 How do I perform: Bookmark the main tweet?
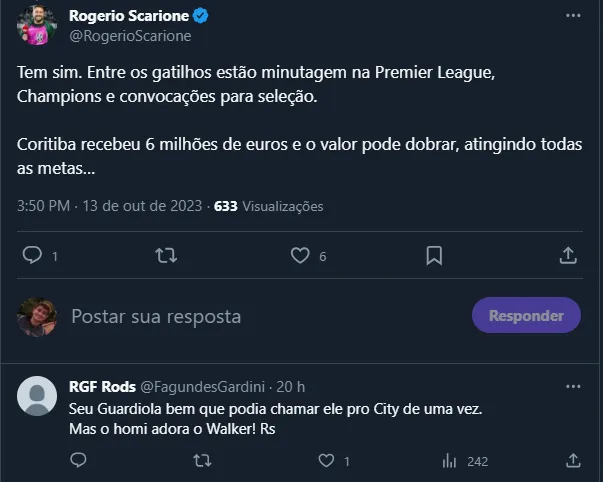pos(434,256)
